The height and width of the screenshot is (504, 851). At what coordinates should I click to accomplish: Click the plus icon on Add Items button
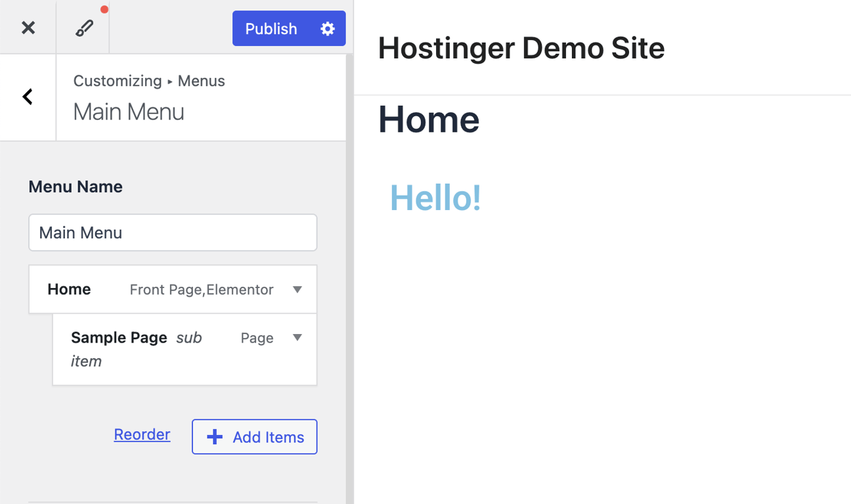[214, 436]
